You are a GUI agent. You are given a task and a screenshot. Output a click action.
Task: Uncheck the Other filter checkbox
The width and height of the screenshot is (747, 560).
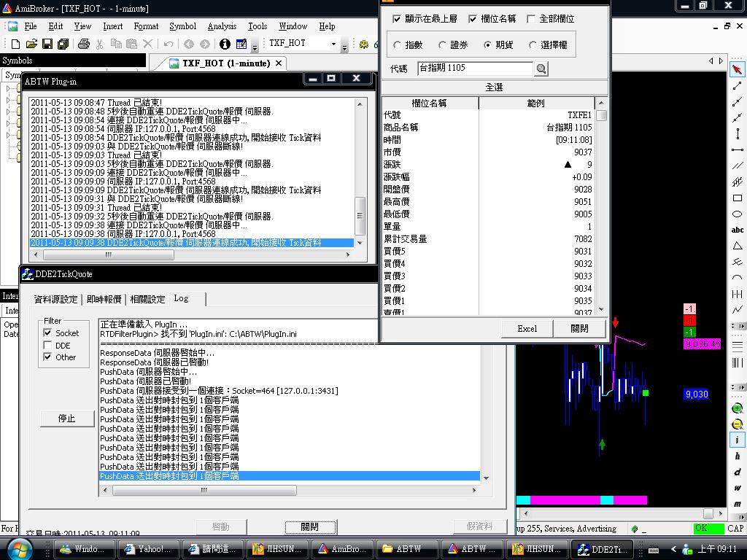coord(47,357)
